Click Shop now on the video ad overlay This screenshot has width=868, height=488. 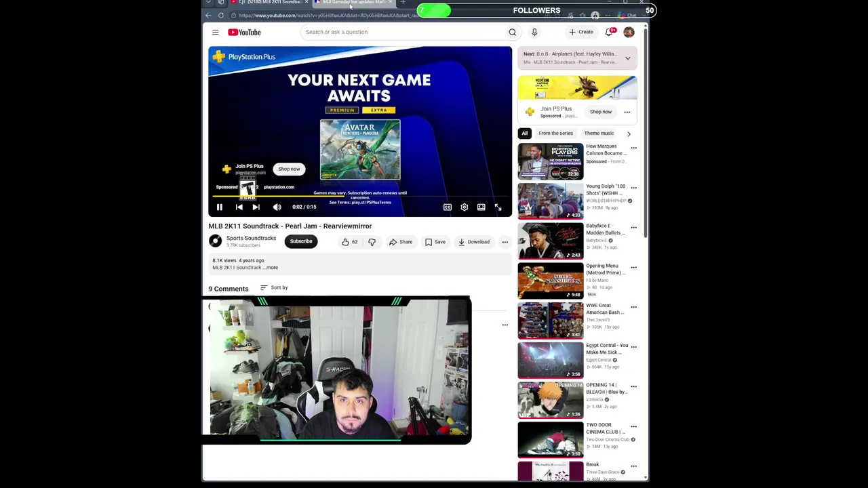(289, 169)
